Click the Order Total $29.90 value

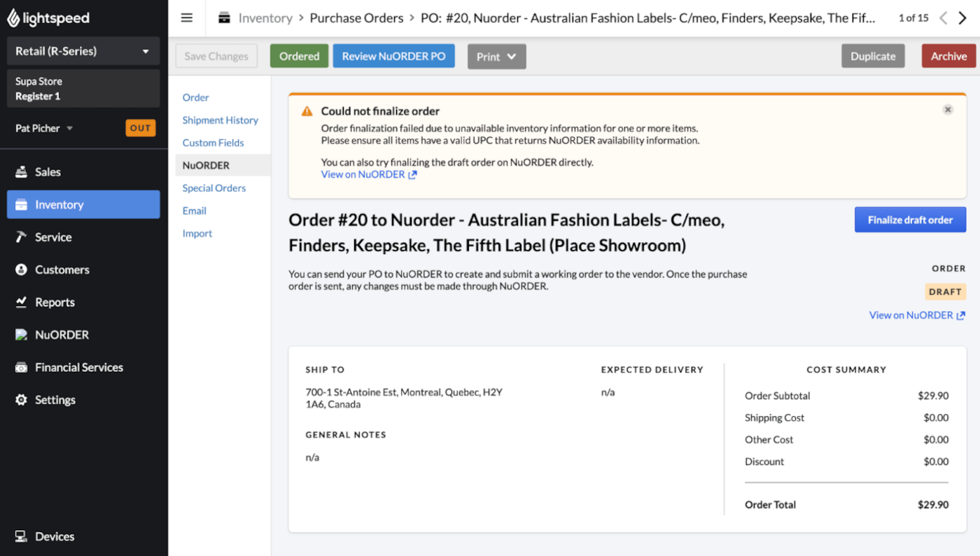933,505
